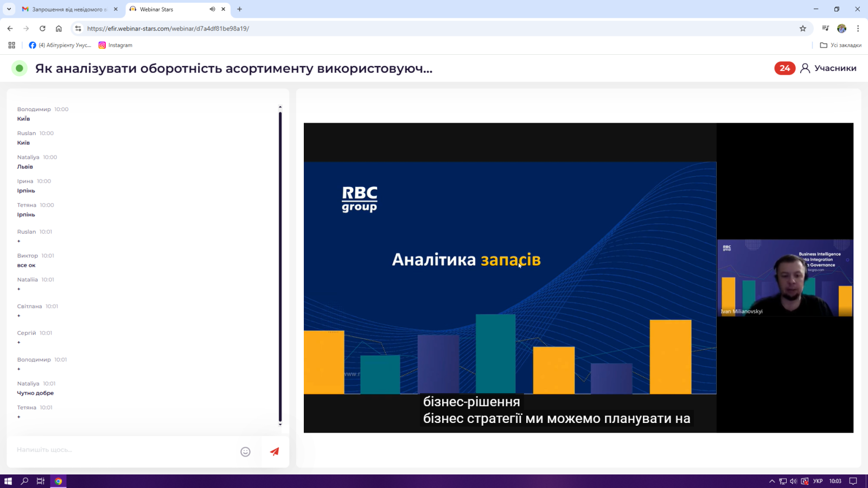The height and width of the screenshot is (488, 868).
Task: View site information icon in address bar
Action: click(78, 28)
